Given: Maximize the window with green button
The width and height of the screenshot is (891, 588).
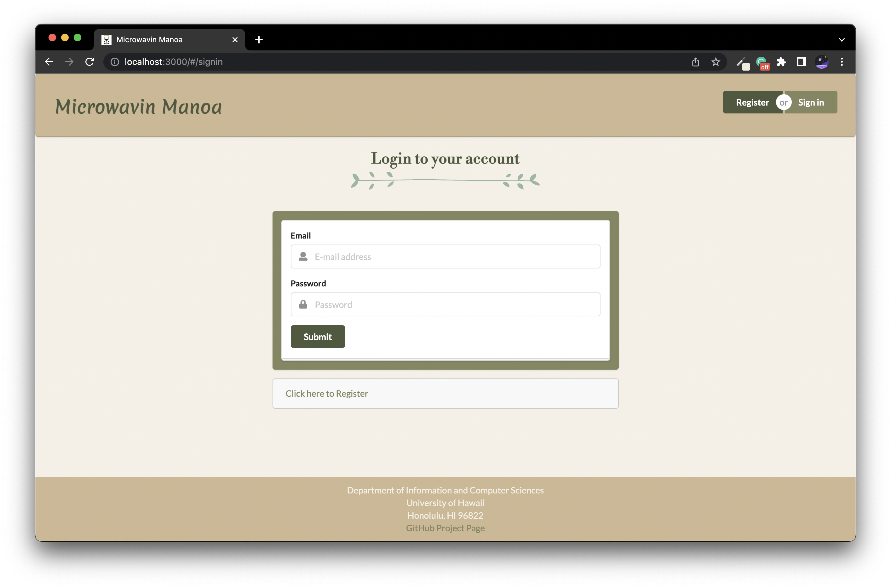Looking at the screenshot, I should 78,37.
